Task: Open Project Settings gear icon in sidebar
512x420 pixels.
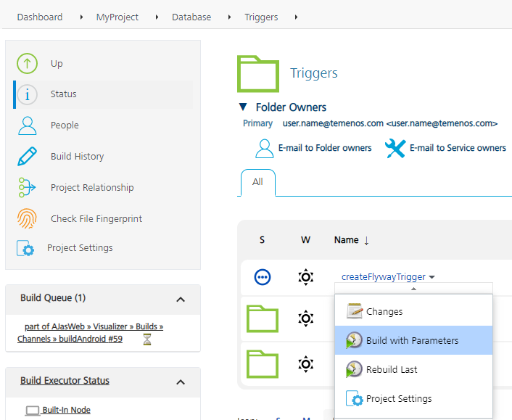Action: (25, 248)
